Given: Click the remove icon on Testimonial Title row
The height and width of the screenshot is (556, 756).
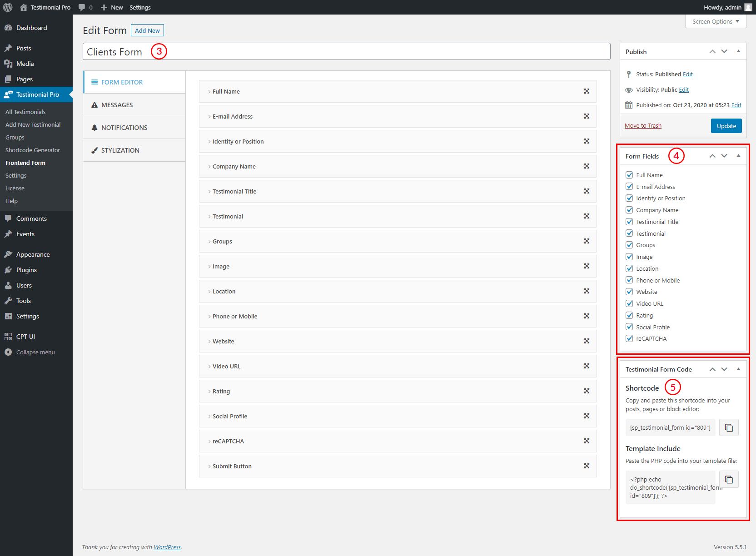Looking at the screenshot, I should pos(587,191).
